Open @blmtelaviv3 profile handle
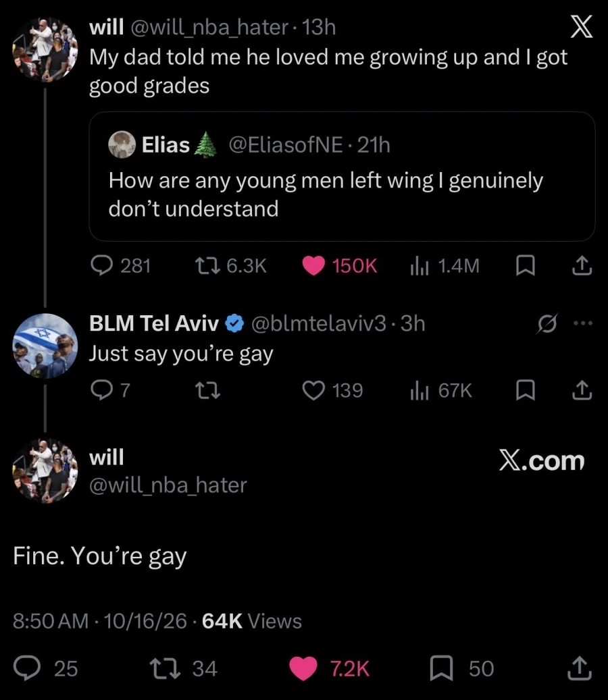Image resolution: width=608 pixels, height=700 pixels. pyautogui.click(x=318, y=323)
